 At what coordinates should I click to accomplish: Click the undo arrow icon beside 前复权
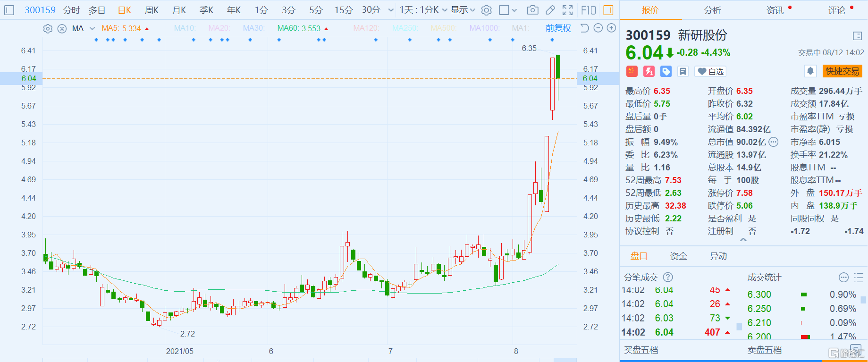584,28
